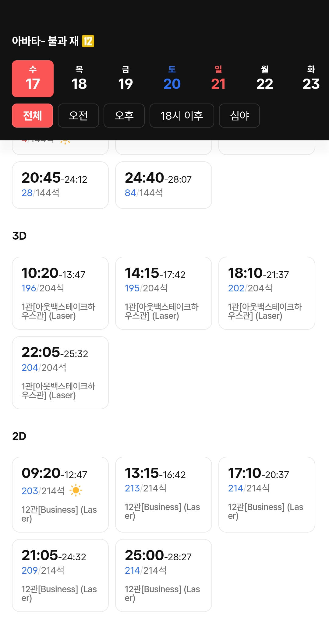Image resolution: width=329 pixels, height=644 pixels.
Task: Click the sun icon on 09:20 showtime
Action: [x=76, y=491]
